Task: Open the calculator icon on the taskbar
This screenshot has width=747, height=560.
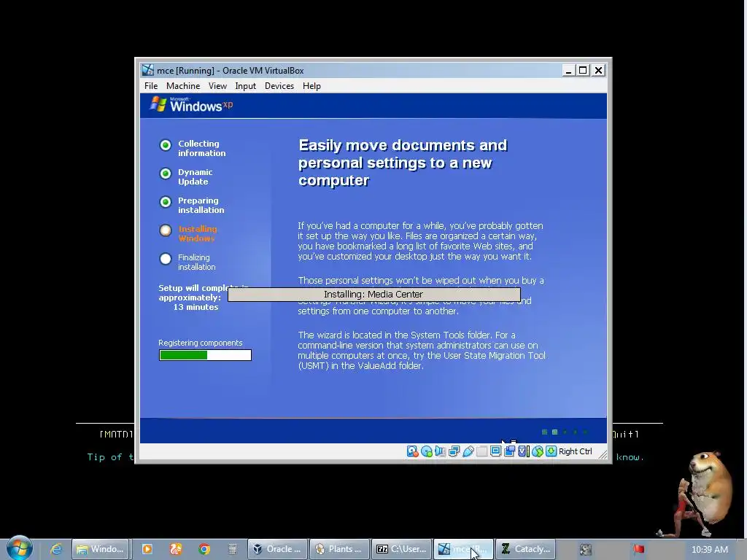Action: click(233, 549)
